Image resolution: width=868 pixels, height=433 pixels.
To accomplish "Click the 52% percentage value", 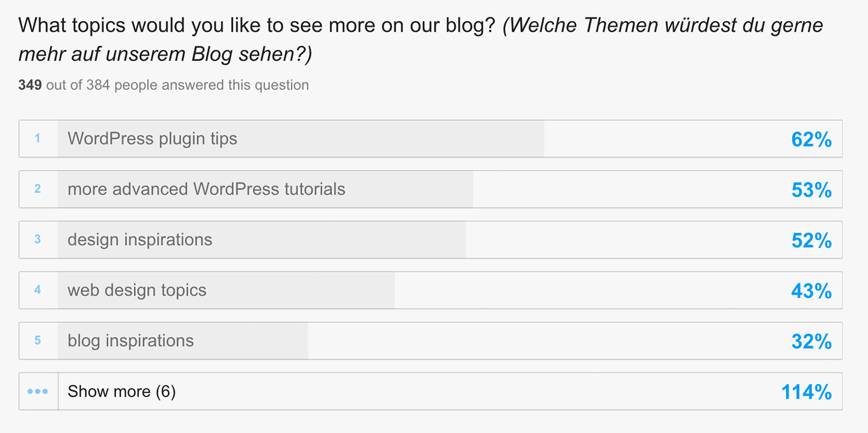I will click(811, 241).
